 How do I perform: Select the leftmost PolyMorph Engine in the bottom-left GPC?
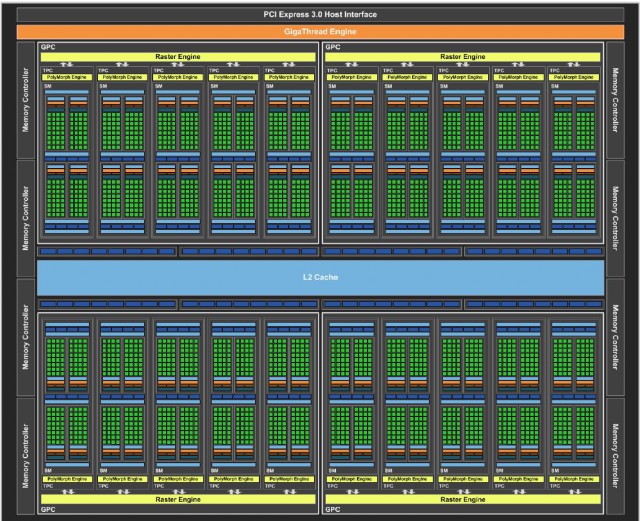click(x=67, y=479)
